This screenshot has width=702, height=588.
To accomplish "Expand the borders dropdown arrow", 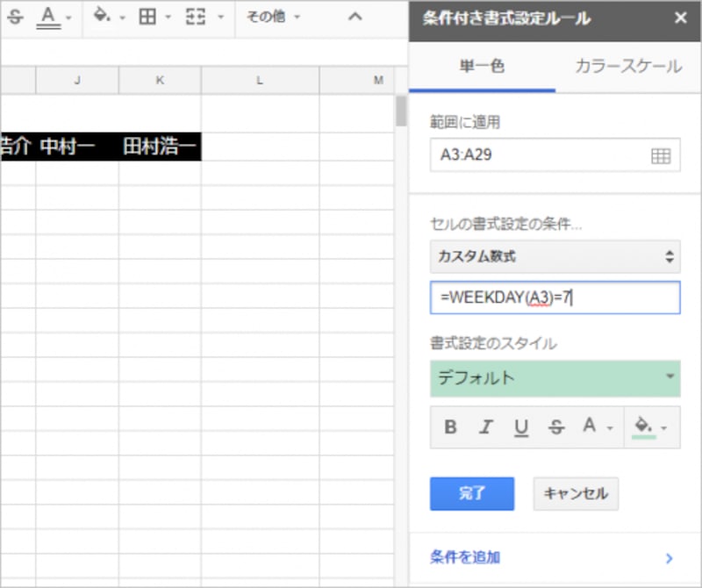I will (168, 18).
